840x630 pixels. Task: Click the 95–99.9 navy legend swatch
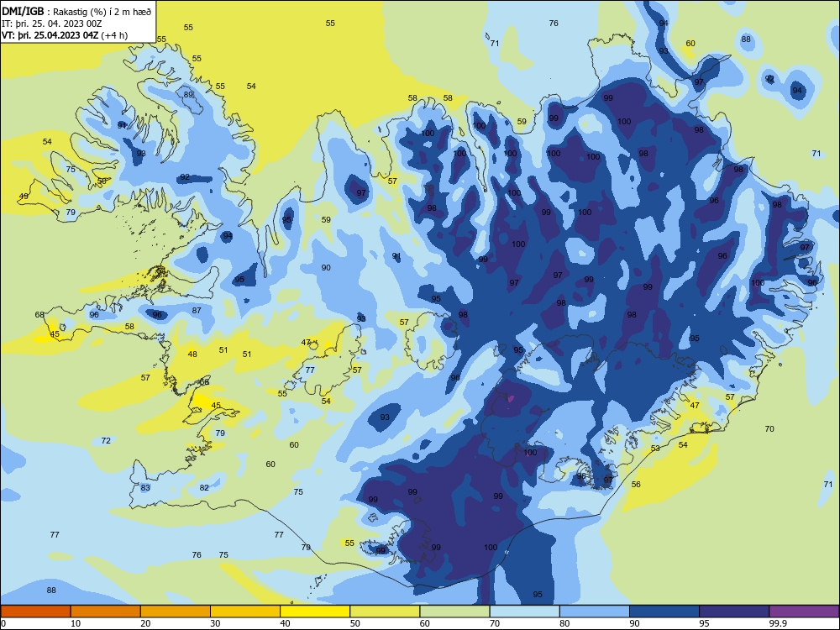tap(734, 612)
